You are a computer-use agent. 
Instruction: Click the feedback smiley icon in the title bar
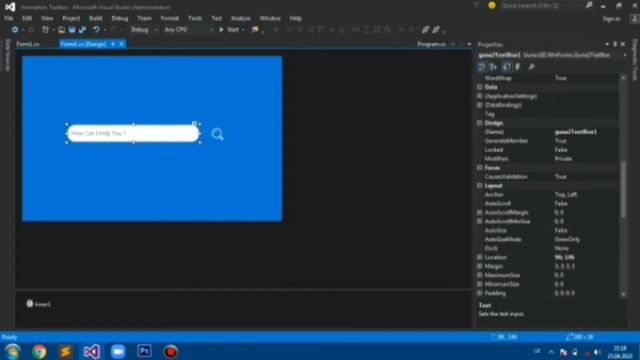pos(492,5)
